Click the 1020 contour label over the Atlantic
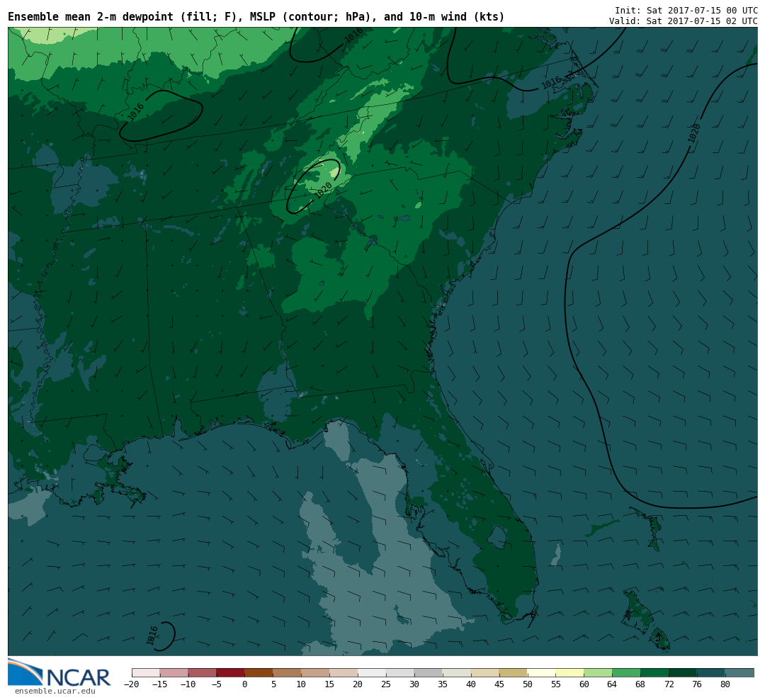 coord(694,133)
